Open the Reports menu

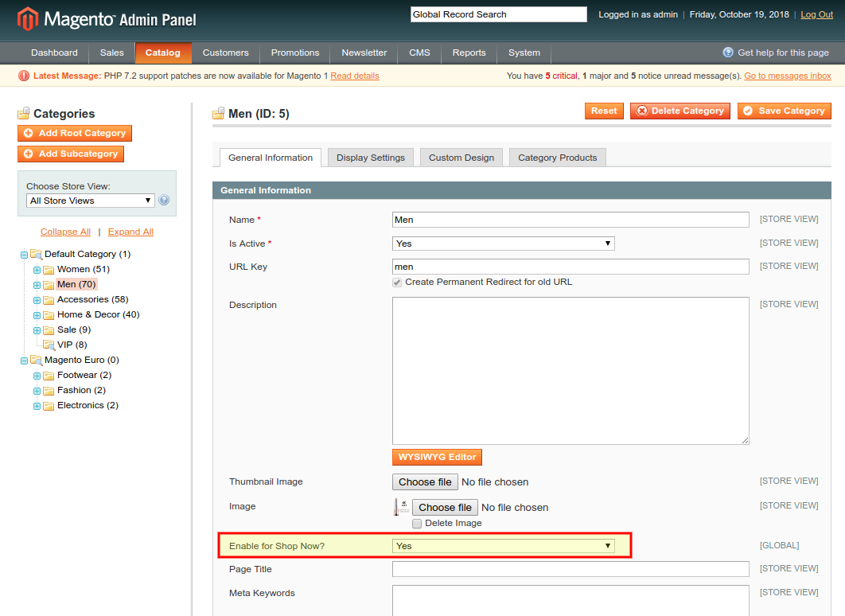(x=469, y=53)
